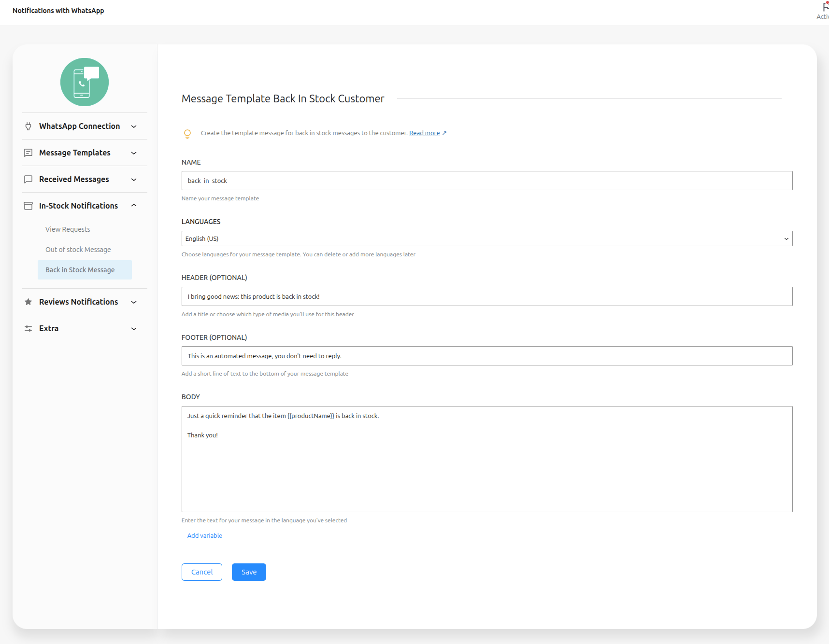
Task: Click the chat bubble icon for Received Messages
Action: click(29, 180)
